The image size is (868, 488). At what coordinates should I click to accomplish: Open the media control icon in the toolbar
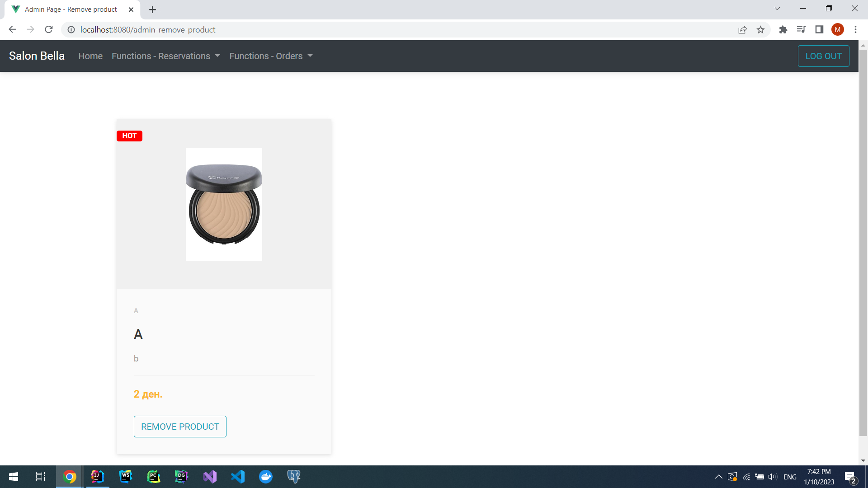pyautogui.click(x=801, y=30)
